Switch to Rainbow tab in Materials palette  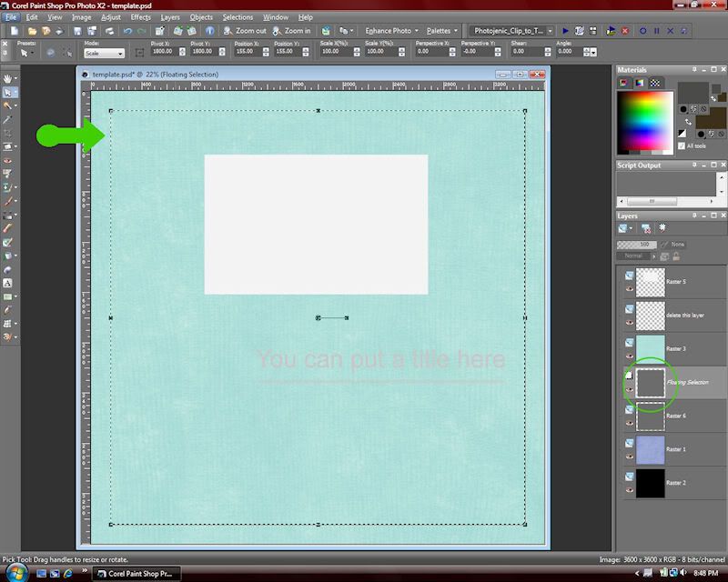[x=640, y=83]
